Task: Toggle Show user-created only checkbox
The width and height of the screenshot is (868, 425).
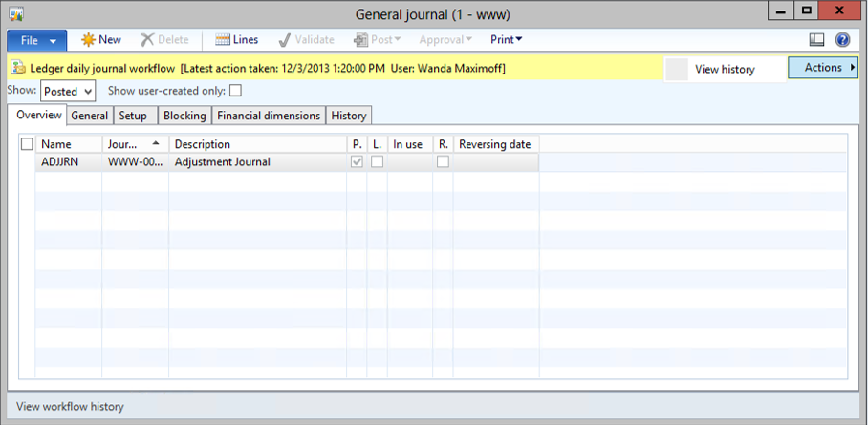Action: [x=235, y=91]
